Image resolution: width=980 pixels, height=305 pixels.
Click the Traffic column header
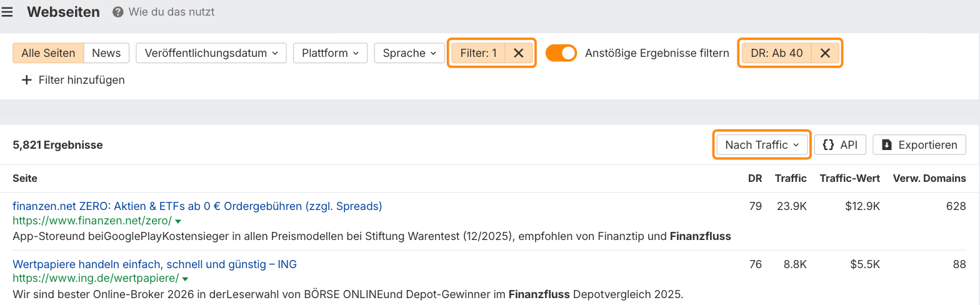[791, 179]
